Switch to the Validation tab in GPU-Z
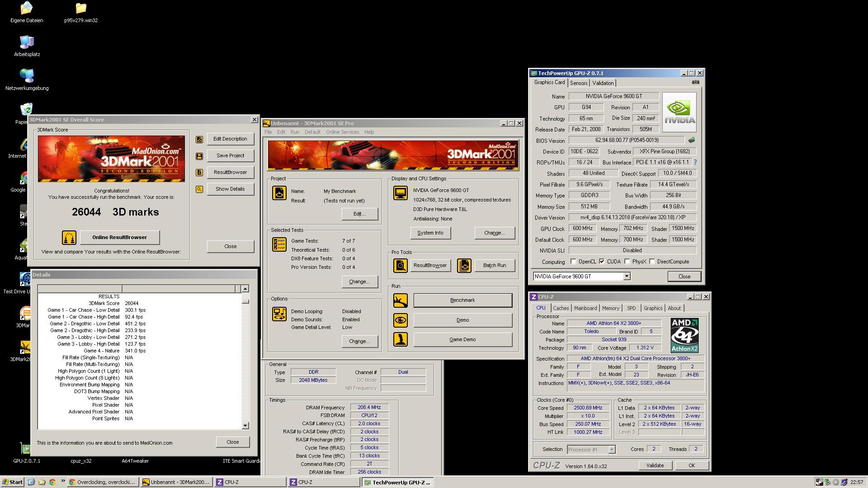868x488 pixels. (x=603, y=83)
